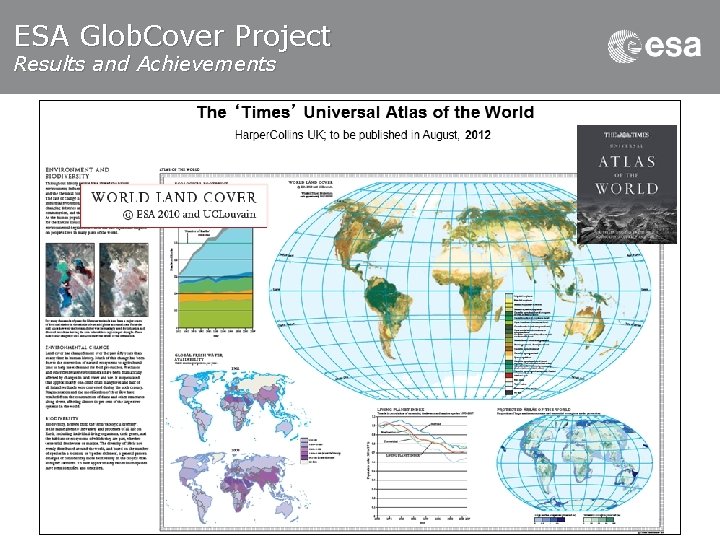Click the 'ESA GlobCover Project' title

pos(172,36)
